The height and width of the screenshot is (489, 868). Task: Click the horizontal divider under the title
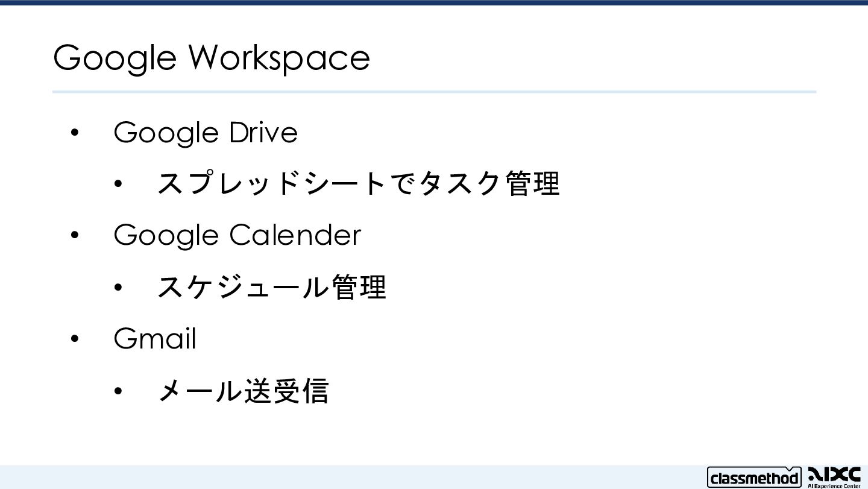pos(434,92)
